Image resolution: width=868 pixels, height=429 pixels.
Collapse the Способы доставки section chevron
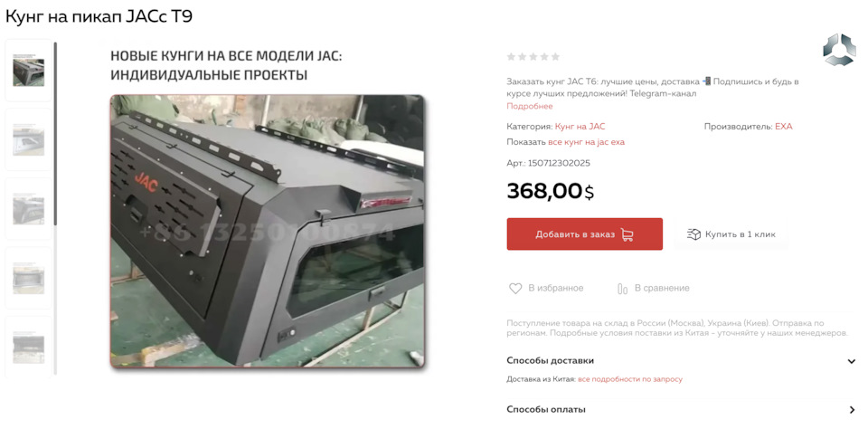coord(852,361)
